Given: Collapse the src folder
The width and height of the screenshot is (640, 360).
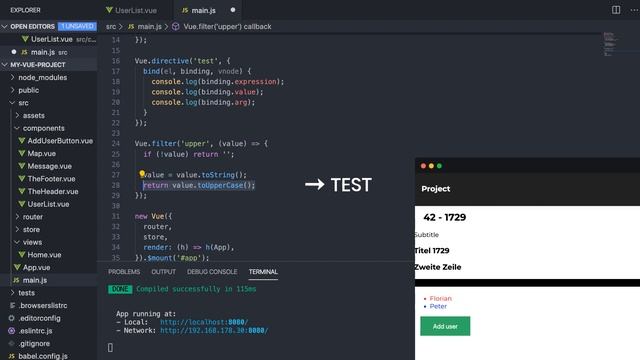Looking at the screenshot, I should (13, 103).
